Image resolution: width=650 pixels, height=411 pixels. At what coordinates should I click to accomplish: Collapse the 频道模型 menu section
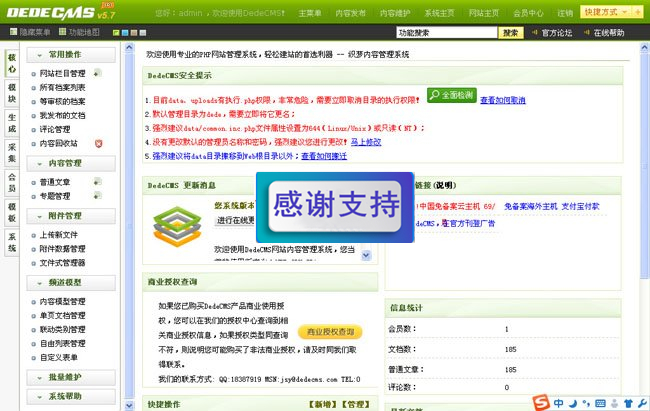pos(71,283)
